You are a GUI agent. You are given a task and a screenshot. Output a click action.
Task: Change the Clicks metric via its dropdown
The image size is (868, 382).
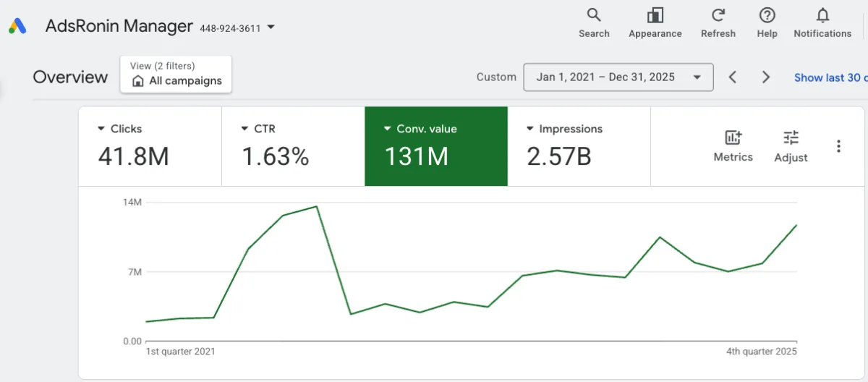pyautogui.click(x=102, y=129)
